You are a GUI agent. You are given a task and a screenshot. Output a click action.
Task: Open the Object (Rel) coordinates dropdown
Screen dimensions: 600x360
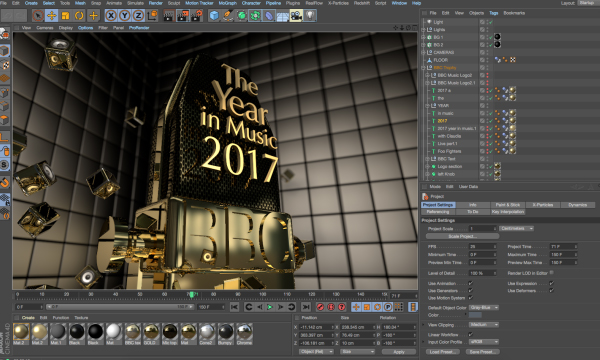pos(316,352)
